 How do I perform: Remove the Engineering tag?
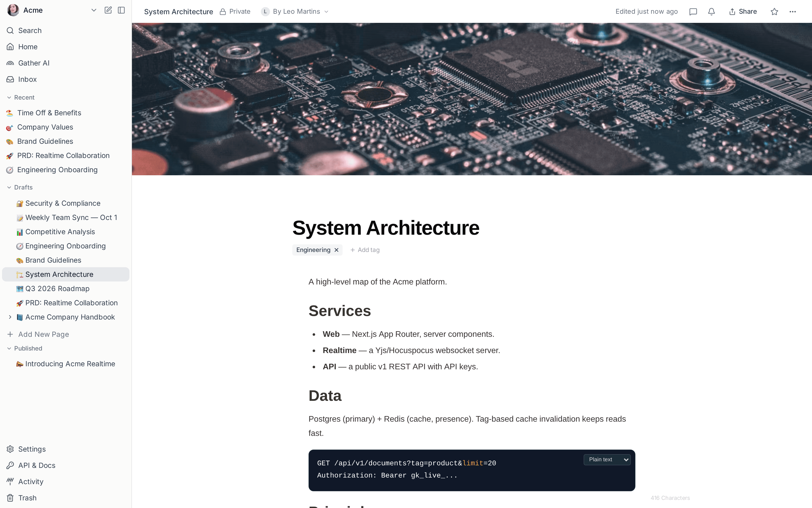click(x=336, y=250)
